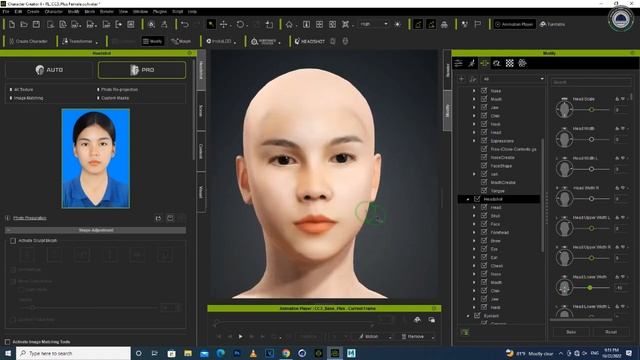This screenshot has height=360, width=640.
Task: Click the New Project icon in toolbar
Action: [12, 24]
